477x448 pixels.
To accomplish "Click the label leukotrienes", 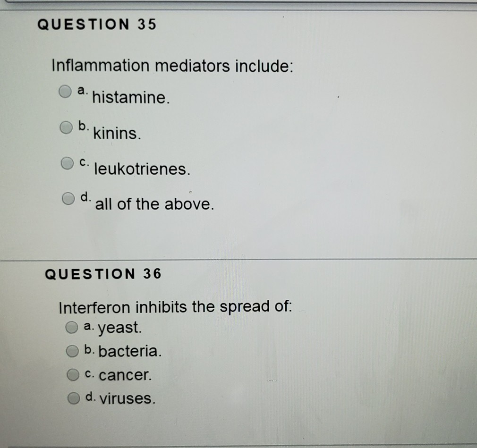I will pyautogui.click(x=140, y=169).
